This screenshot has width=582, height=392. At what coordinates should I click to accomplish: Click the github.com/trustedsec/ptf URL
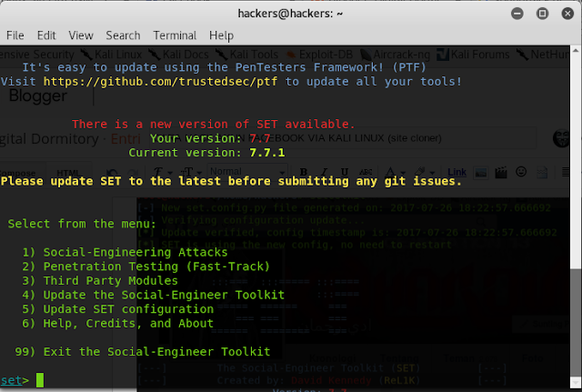[x=160, y=81]
